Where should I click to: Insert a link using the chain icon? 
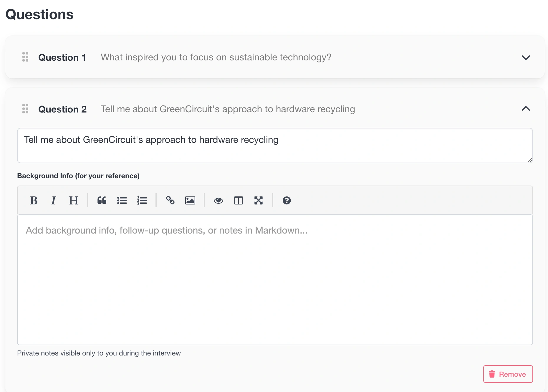(170, 201)
